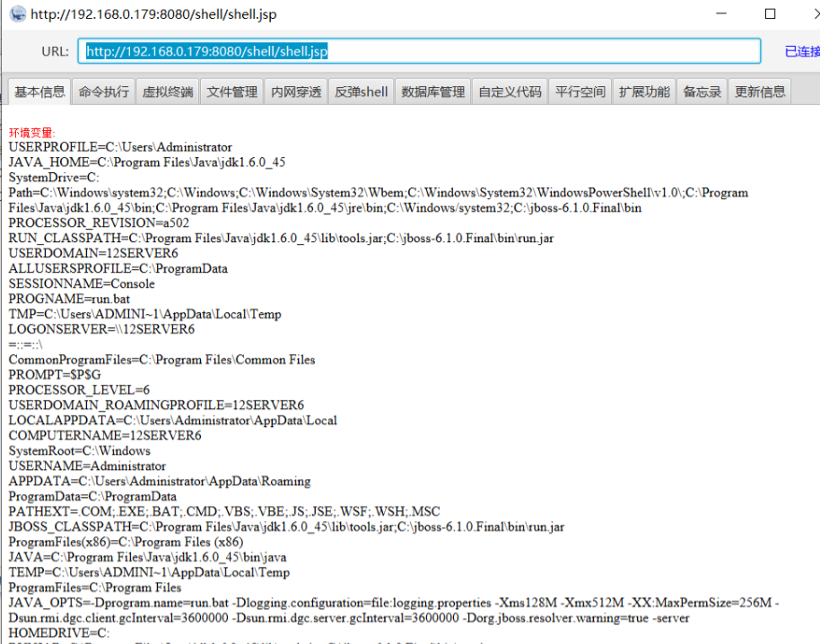Select the 自定义代码 tab
Viewport: 820px width, 644px height.
pos(510,91)
